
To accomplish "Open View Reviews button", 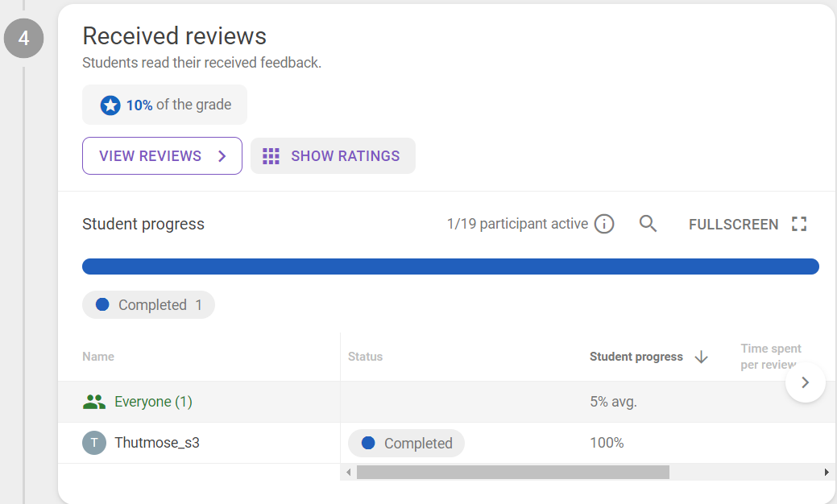I will pos(162,156).
